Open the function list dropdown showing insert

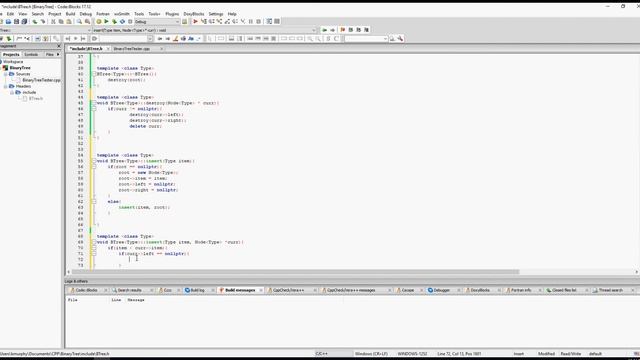(204, 30)
